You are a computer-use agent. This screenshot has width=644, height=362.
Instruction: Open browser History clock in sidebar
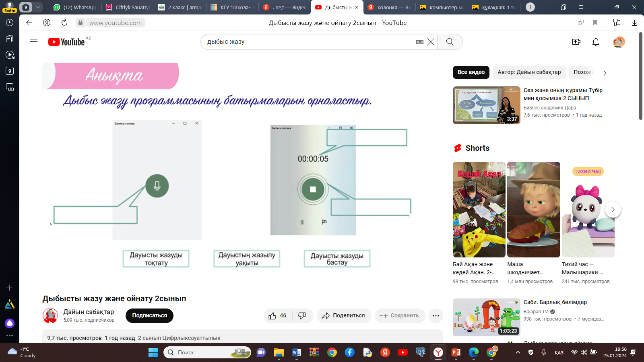(x=10, y=23)
